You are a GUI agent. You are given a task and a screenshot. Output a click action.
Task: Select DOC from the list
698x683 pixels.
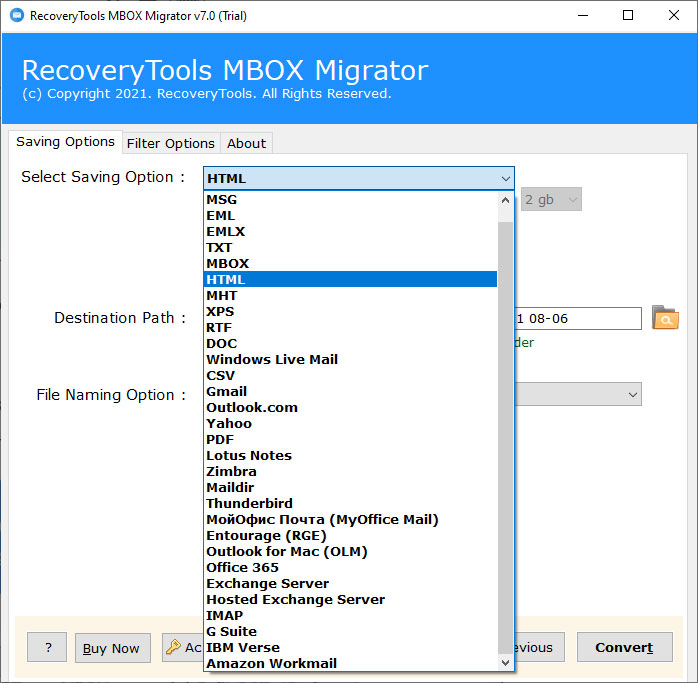350,344
